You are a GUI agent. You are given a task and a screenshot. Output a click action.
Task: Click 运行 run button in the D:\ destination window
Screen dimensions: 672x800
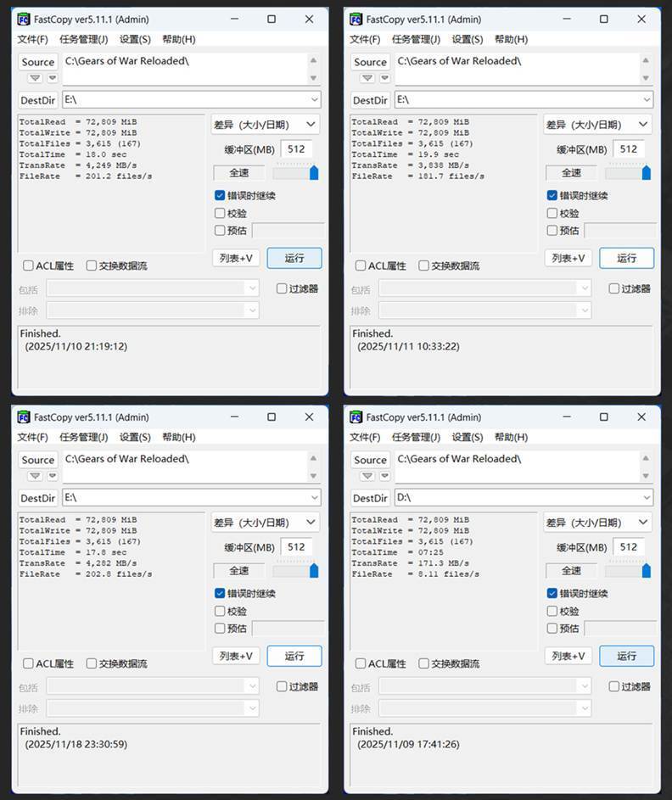[626, 656]
